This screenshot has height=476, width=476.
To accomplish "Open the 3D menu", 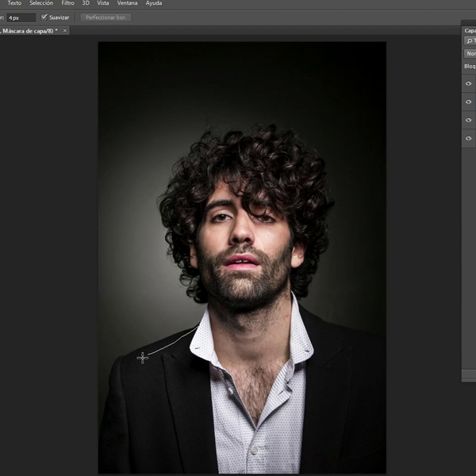I will [x=86, y=3].
